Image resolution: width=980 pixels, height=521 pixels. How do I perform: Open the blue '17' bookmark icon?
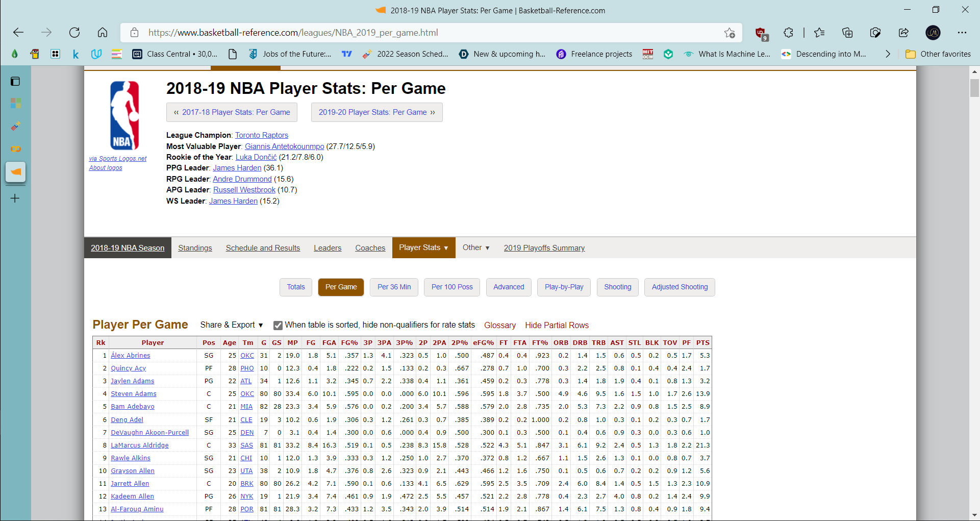point(347,54)
